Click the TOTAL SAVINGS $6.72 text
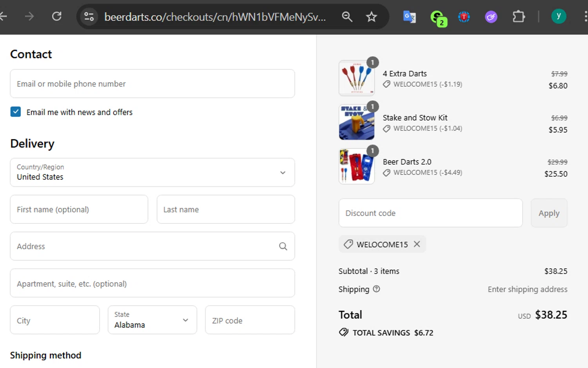588x368 pixels. (393, 333)
